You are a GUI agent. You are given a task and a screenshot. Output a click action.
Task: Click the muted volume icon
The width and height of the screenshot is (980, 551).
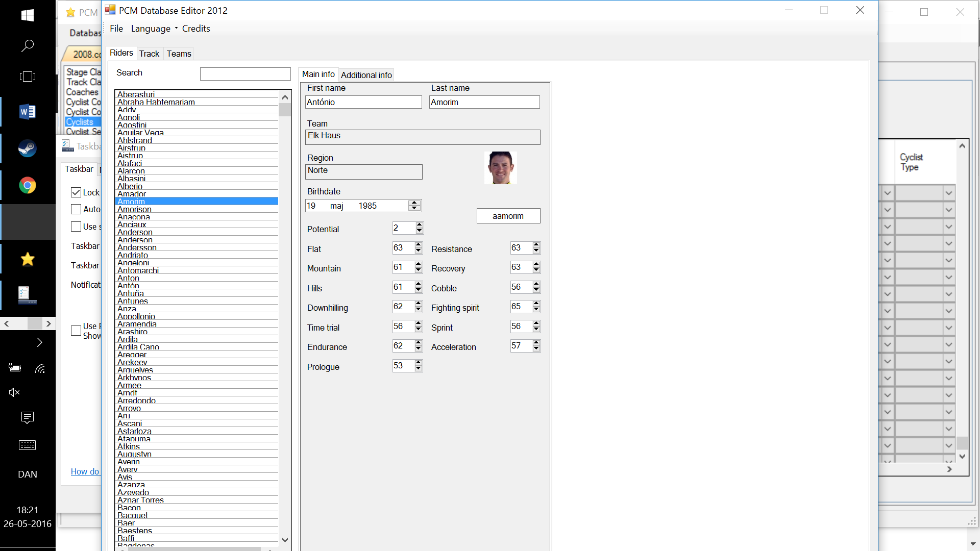[14, 392]
